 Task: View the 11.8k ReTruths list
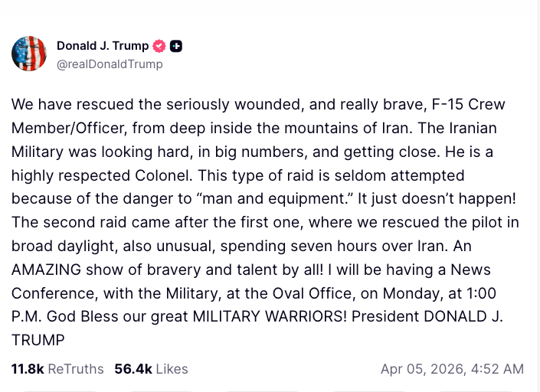(x=57, y=369)
